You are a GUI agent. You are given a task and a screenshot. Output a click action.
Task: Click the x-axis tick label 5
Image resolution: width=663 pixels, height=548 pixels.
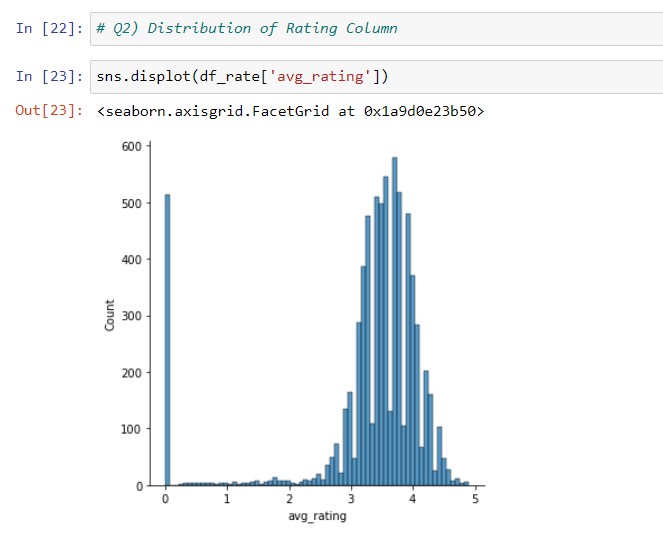(x=475, y=499)
